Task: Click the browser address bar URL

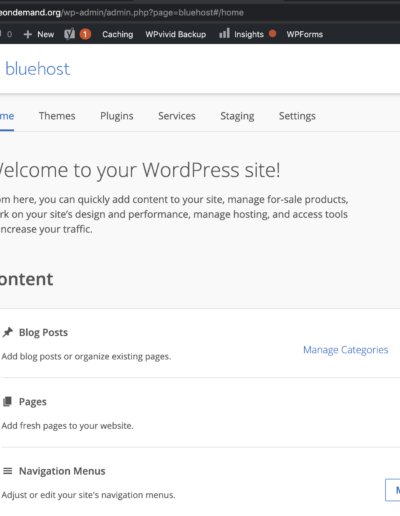Action: [122, 13]
